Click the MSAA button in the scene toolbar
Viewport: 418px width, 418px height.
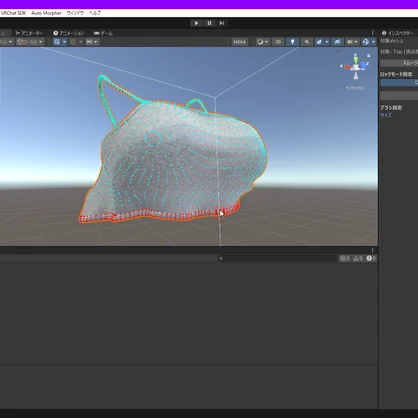[239, 42]
